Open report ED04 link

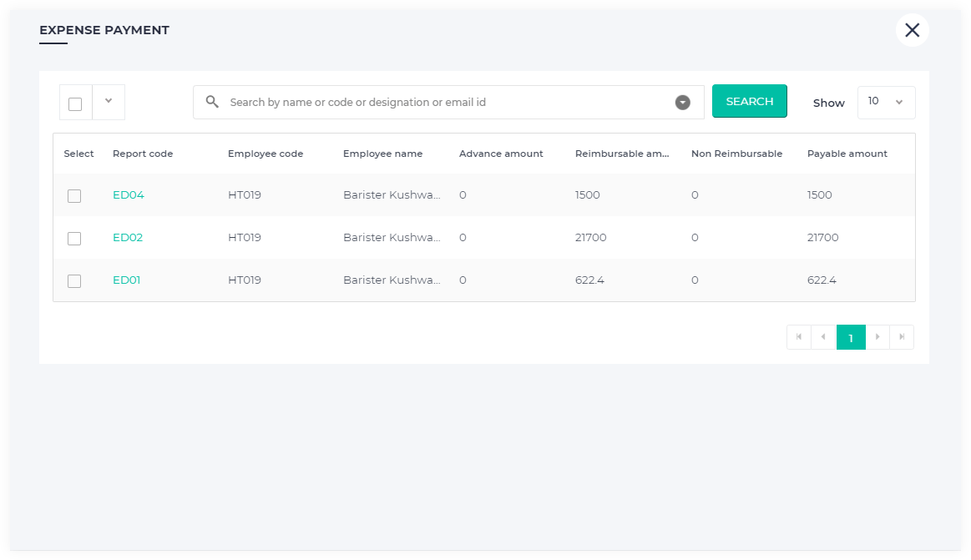coord(129,195)
